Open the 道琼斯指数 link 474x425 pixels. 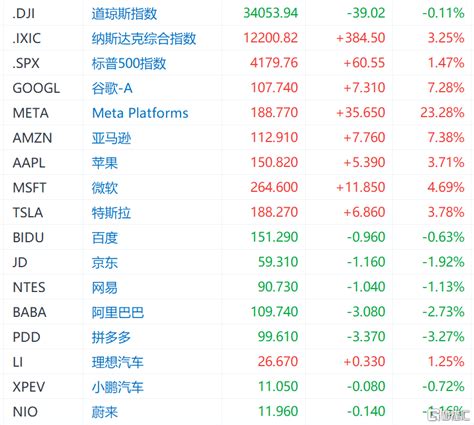(124, 14)
